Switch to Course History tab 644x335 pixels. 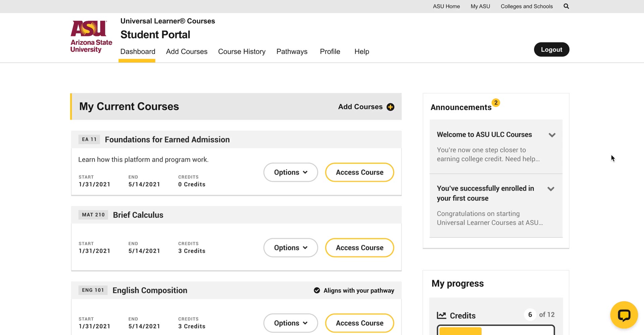[x=242, y=52]
